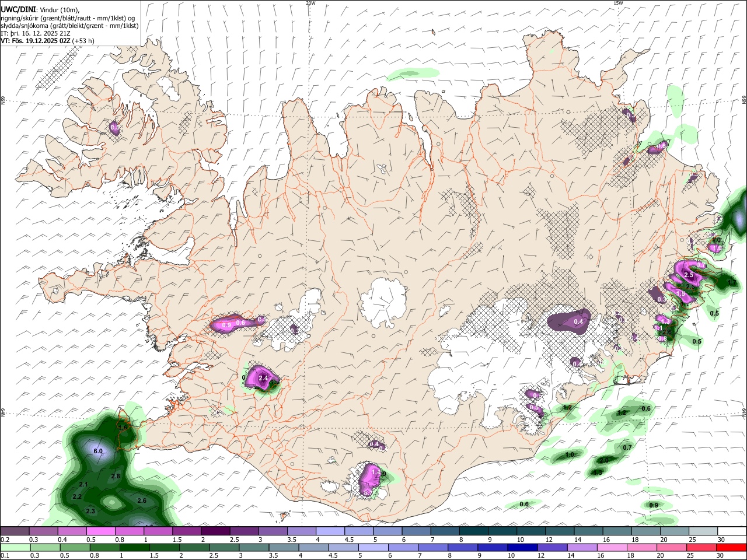This screenshot has width=747, height=560.
Task: Select the light pink 16 swatch, bottom legend row
Action: (x=612, y=547)
